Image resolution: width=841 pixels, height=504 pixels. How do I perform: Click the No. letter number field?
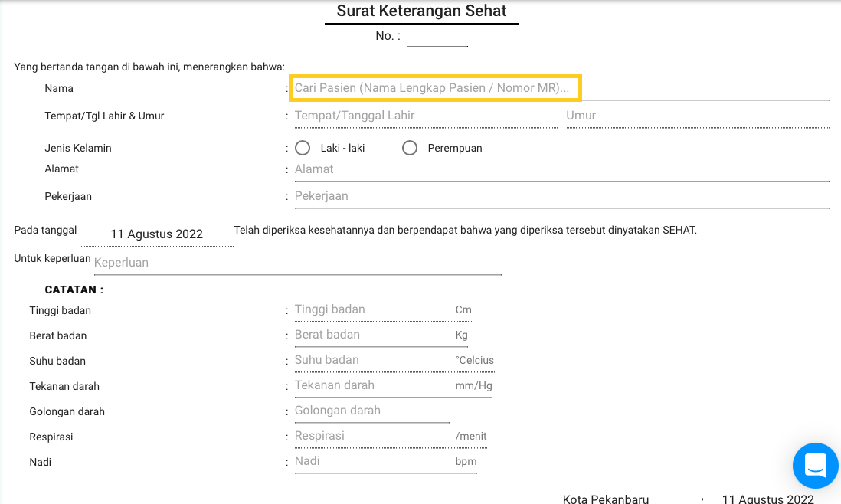click(x=437, y=37)
